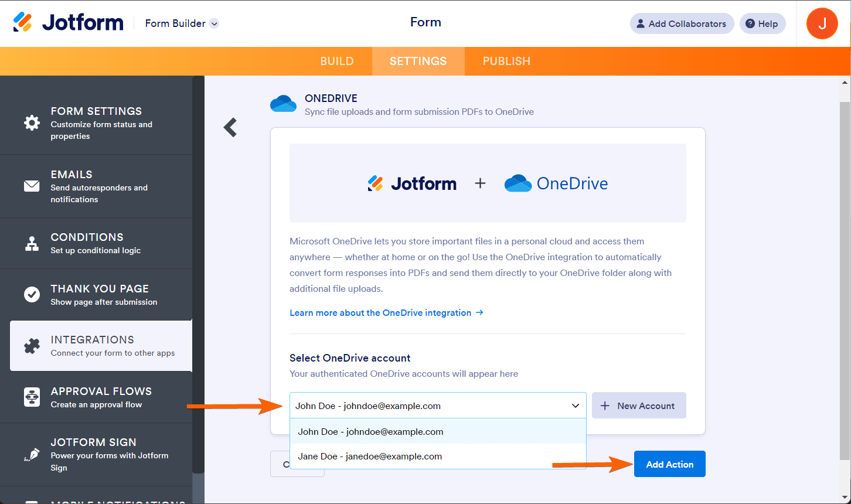Open the CONDITIONS section
This screenshot has width=851, height=504.
[96, 243]
